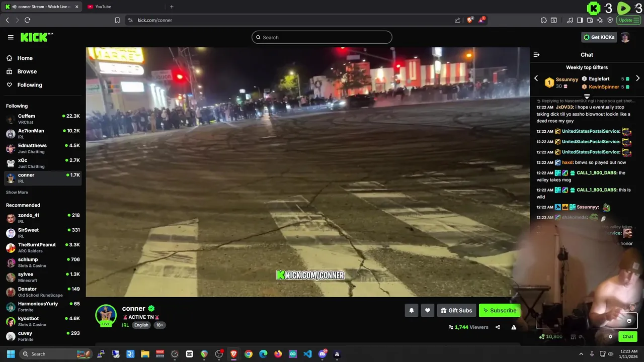Report stream warning icon
This screenshot has width=644, height=362.
(x=514, y=327)
